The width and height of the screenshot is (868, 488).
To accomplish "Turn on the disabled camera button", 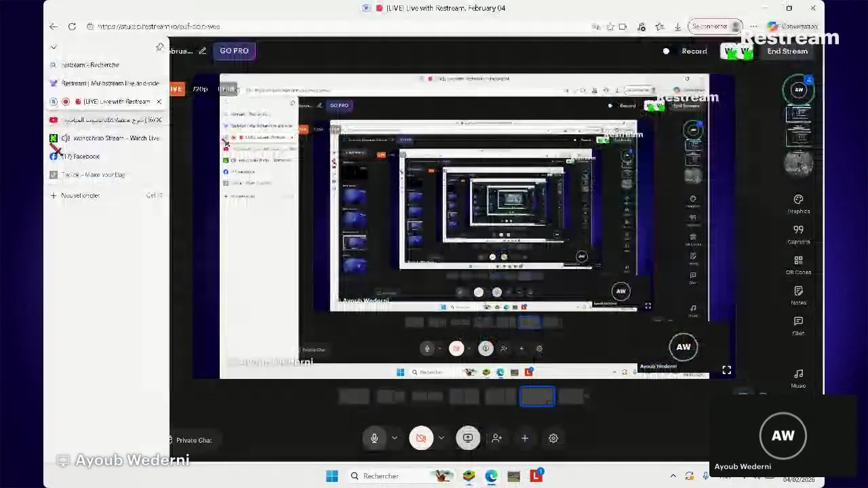I will point(421,439).
